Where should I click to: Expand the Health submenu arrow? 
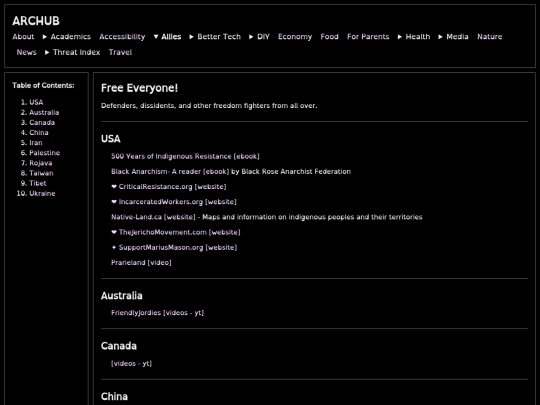(x=399, y=37)
